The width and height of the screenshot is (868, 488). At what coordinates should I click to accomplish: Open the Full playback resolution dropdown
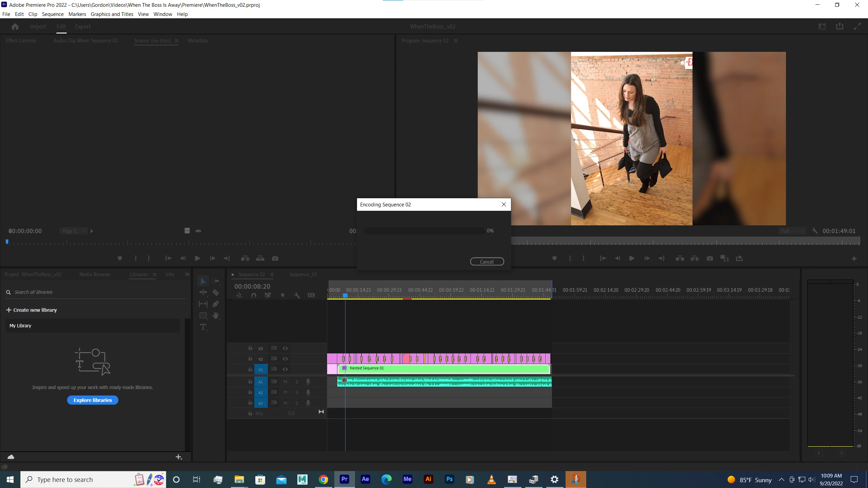(x=792, y=231)
